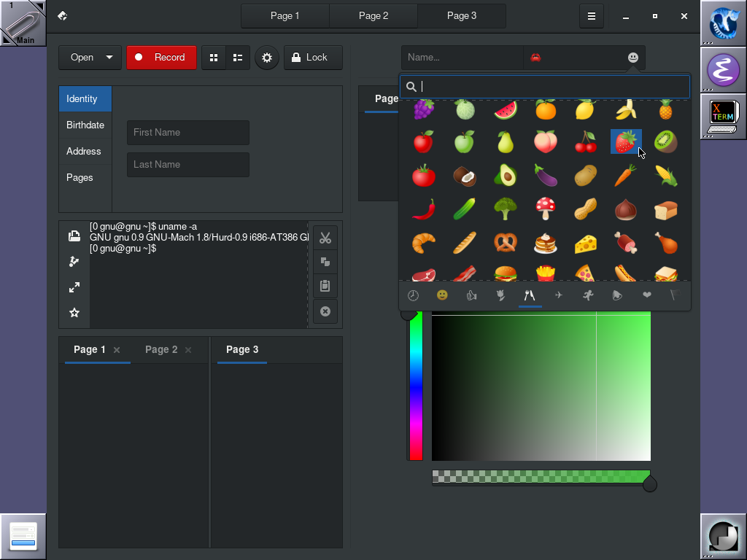747x560 pixels.
Task: Select the Birthdate sidebar item
Action: coord(85,125)
